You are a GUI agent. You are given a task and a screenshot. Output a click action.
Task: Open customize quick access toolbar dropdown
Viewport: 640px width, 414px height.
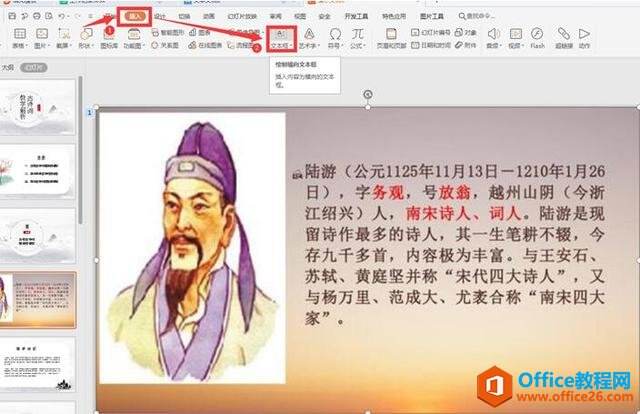(91, 17)
